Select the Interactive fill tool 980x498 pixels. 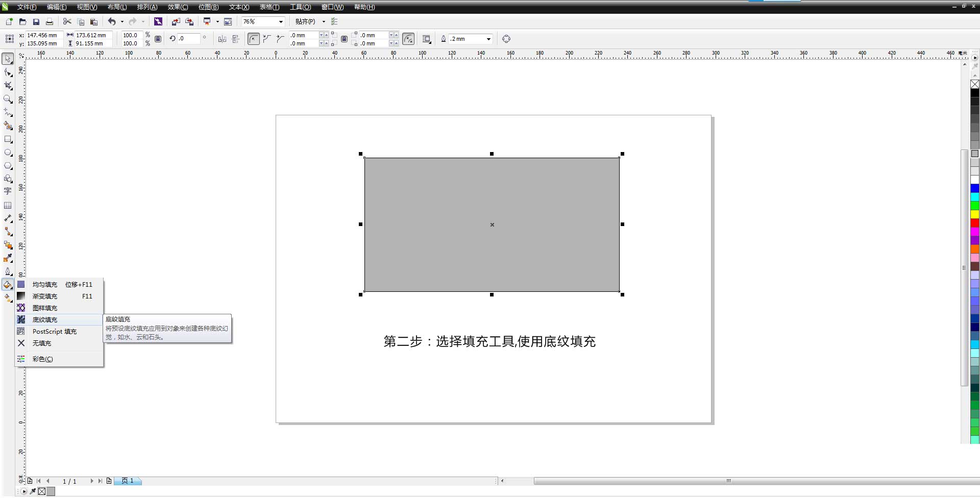tap(8, 298)
